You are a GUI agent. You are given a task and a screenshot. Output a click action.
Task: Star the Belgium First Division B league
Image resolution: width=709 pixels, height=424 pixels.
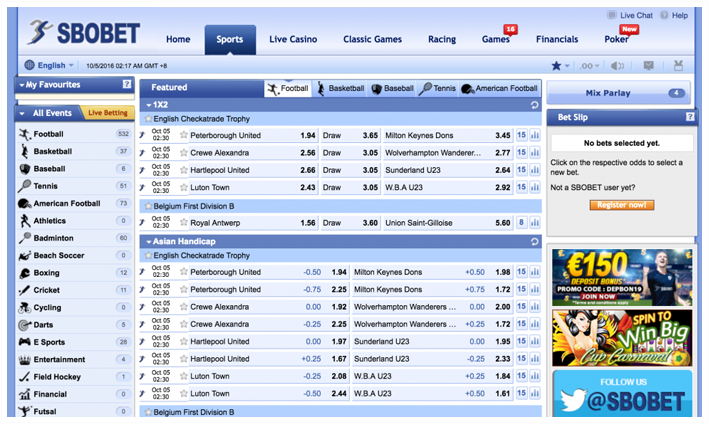[149, 205]
